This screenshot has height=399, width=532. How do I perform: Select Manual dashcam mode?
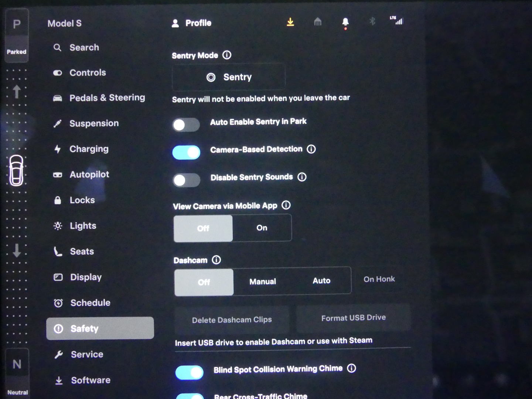point(263,282)
